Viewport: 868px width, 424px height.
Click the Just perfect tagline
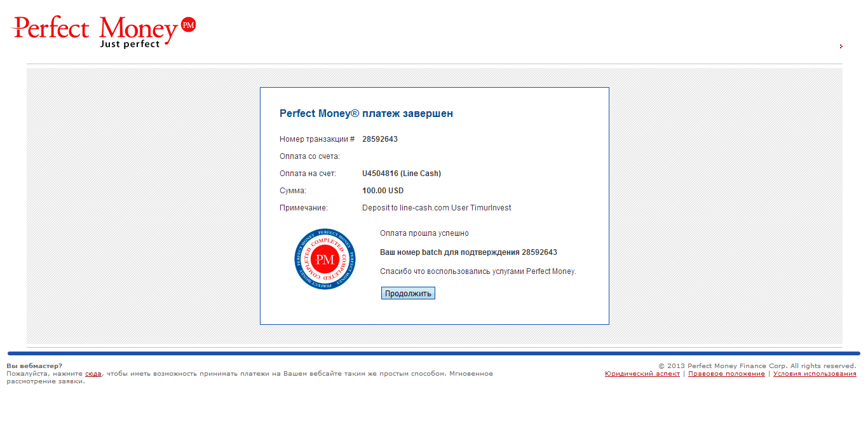tap(130, 44)
